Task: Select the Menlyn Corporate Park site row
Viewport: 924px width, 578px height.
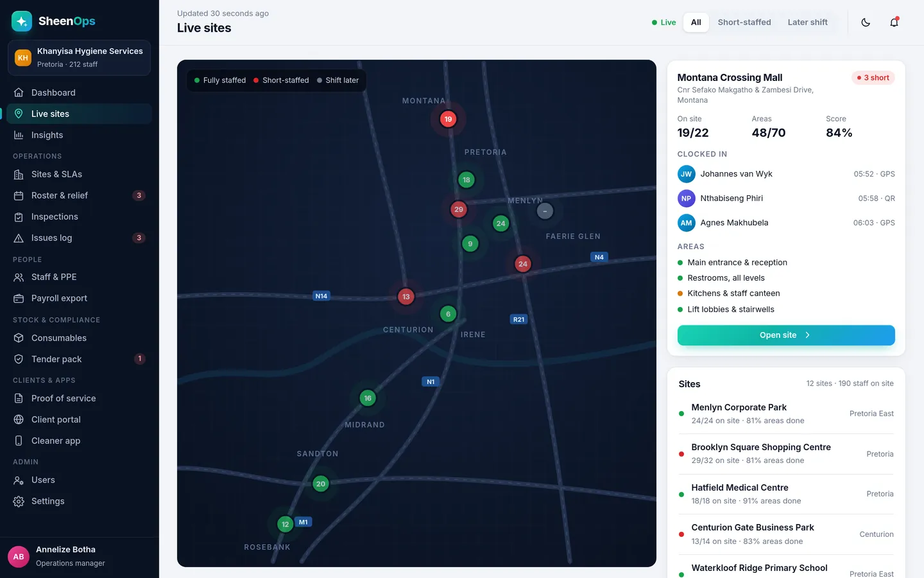Action: pos(786,414)
